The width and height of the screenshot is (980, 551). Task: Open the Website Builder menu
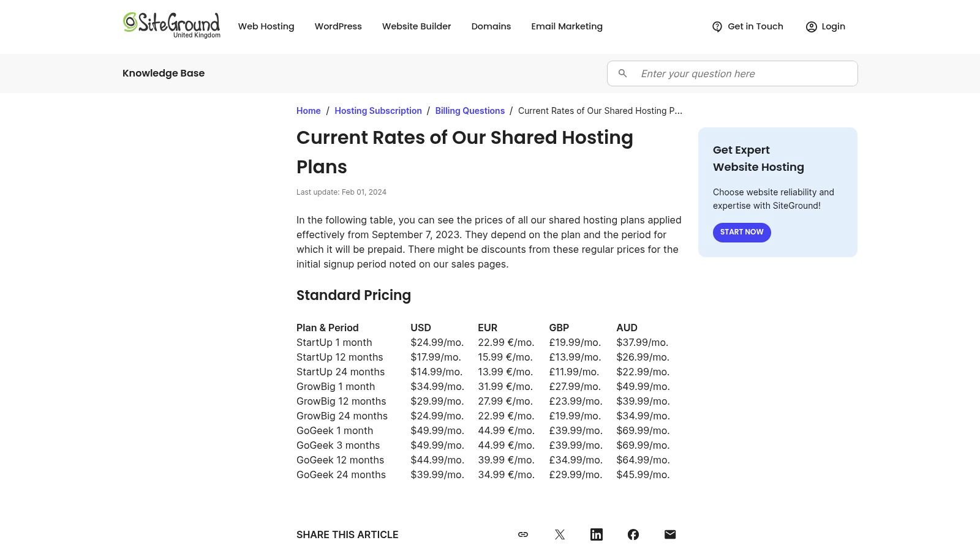click(417, 26)
